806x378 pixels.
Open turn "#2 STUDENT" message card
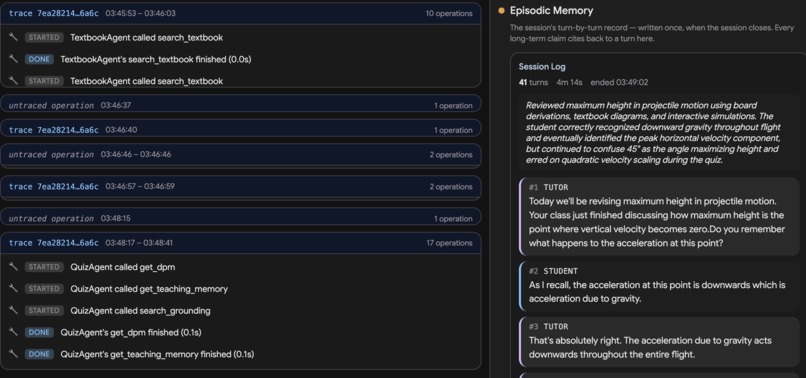(660, 286)
